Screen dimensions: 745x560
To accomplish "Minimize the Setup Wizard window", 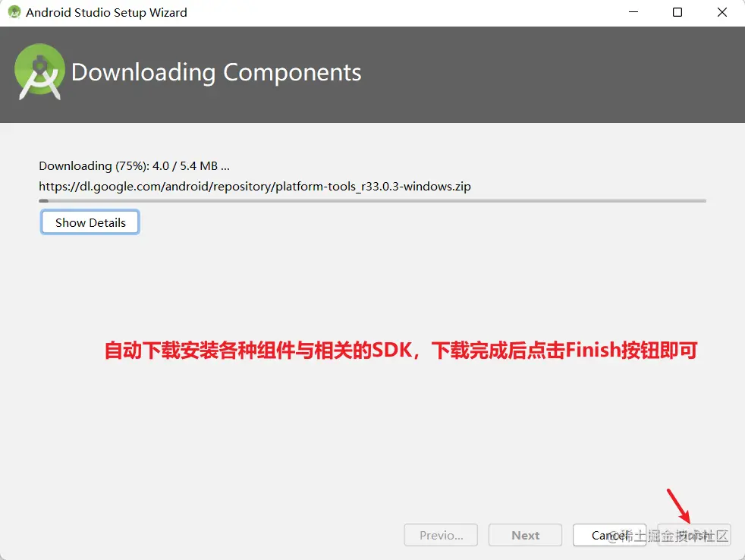I will click(633, 12).
